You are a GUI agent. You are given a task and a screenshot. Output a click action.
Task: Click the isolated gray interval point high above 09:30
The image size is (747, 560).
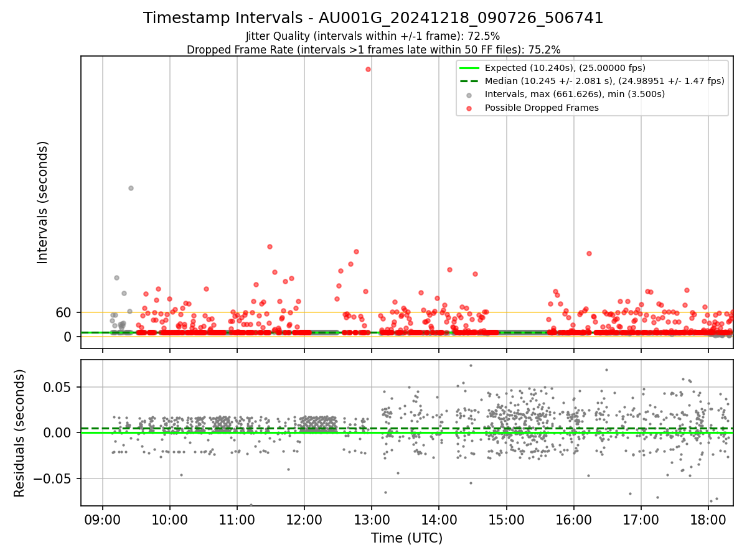pyautogui.click(x=131, y=188)
